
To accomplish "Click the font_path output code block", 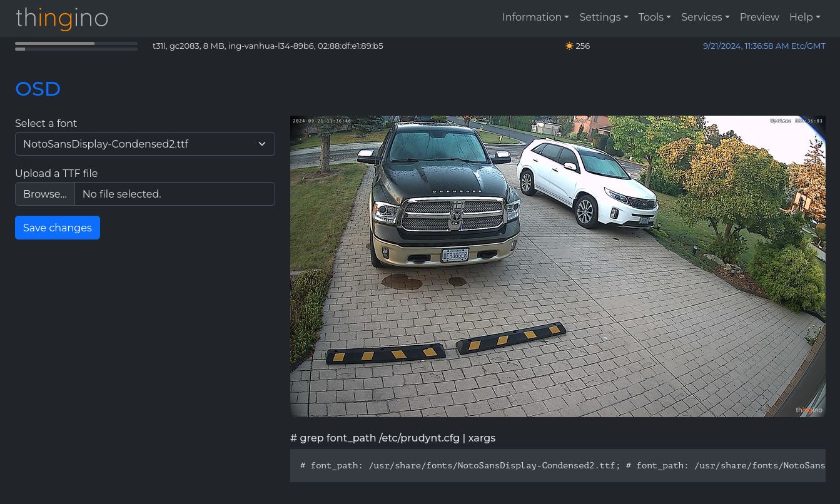I will (x=558, y=465).
